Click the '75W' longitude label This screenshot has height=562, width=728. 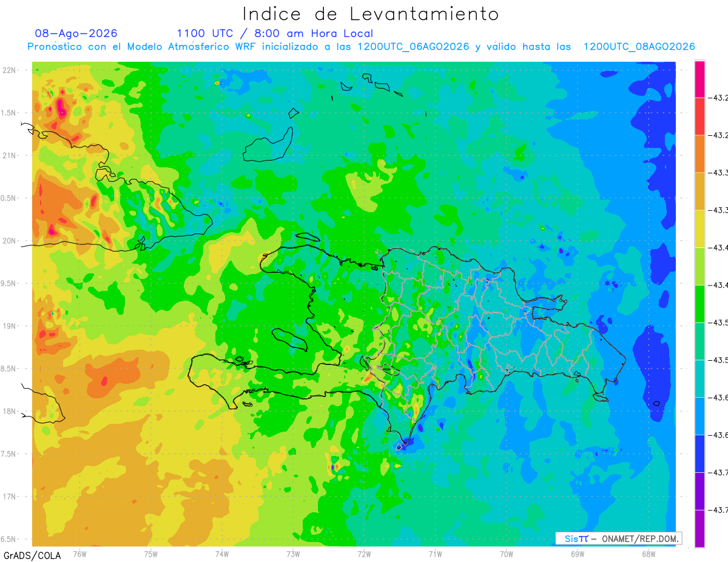(x=151, y=554)
